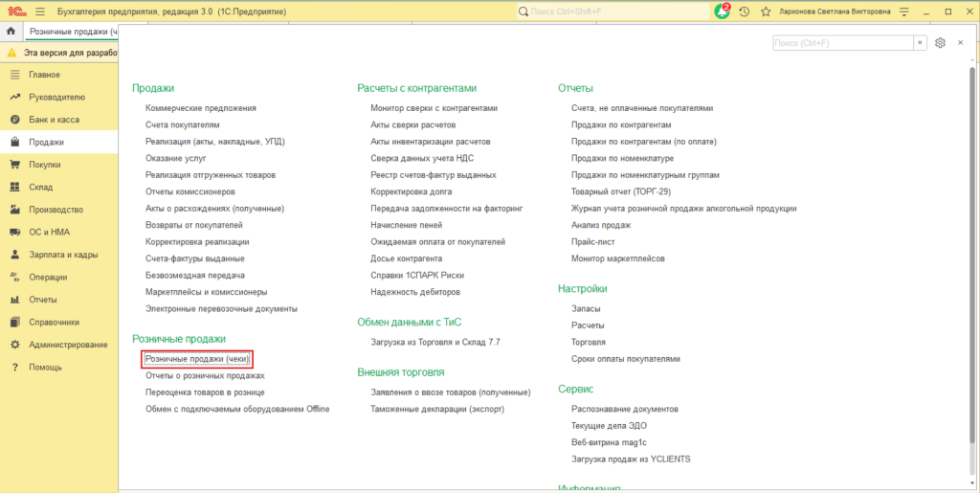Click the Операции Дт/Кт icon

pyautogui.click(x=15, y=277)
